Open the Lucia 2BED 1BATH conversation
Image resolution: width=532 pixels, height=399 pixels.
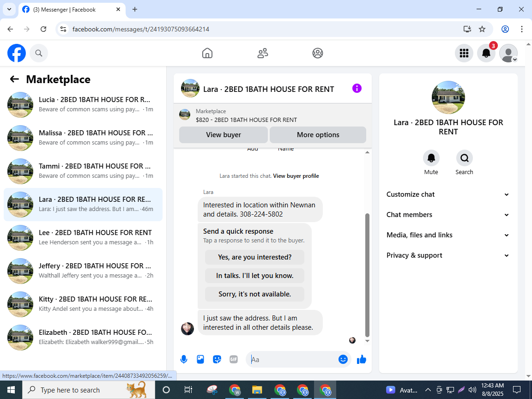coord(83,104)
